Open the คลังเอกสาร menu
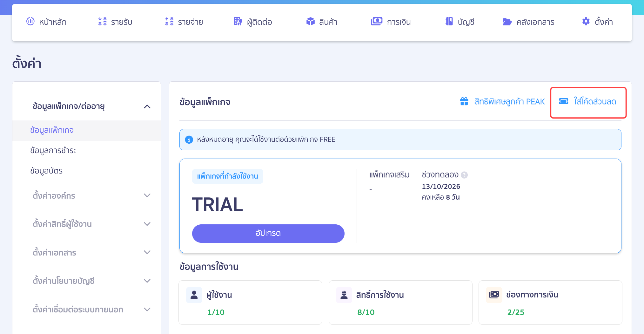This screenshot has width=644, height=334. pyautogui.click(x=528, y=22)
